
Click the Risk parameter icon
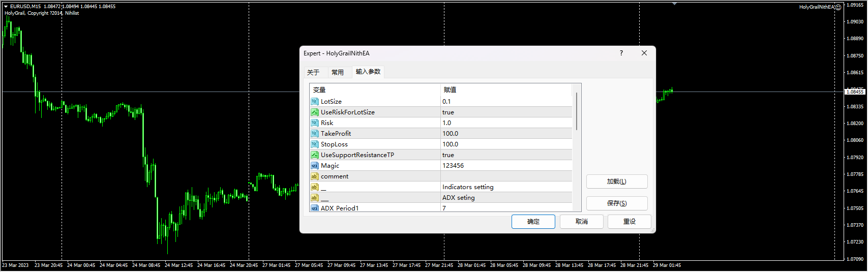click(x=314, y=123)
